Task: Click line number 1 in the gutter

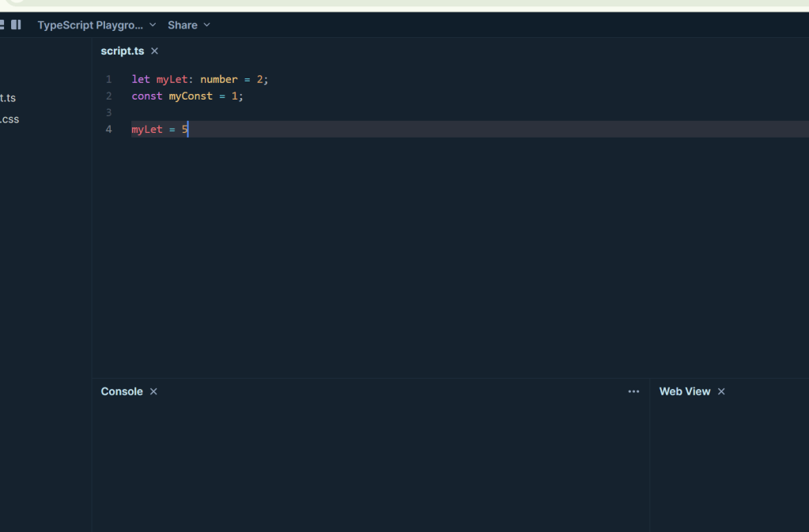Action: (x=109, y=79)
